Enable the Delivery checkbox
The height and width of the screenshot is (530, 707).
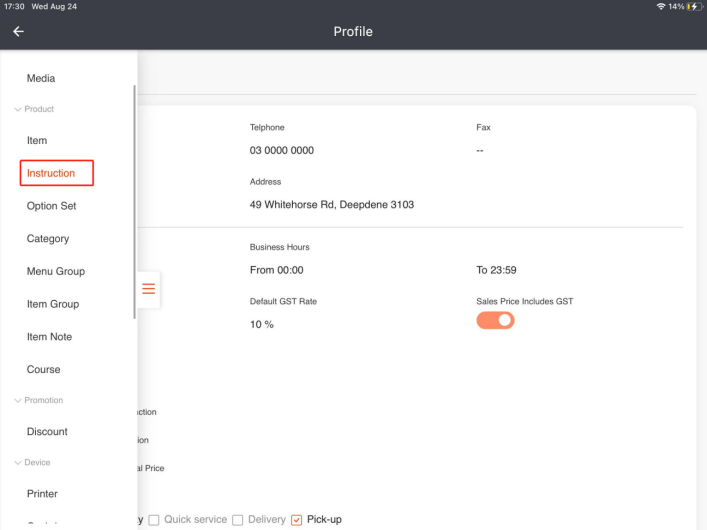(x=238, y=520)
